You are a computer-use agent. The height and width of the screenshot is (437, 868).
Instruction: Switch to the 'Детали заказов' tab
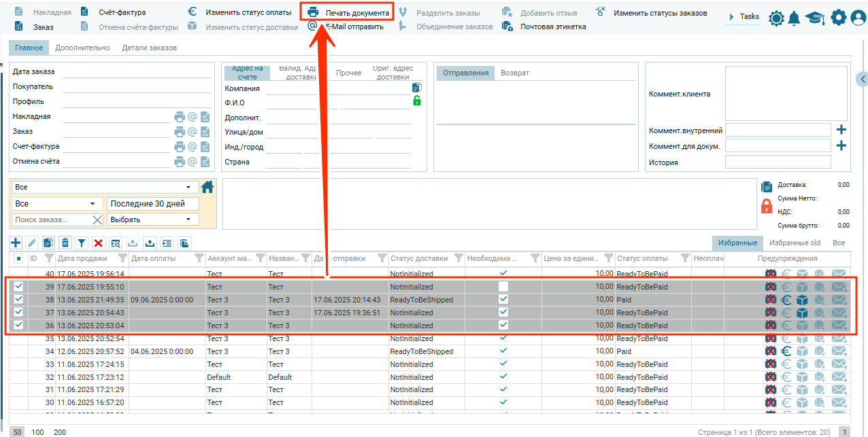coord(149,48)
